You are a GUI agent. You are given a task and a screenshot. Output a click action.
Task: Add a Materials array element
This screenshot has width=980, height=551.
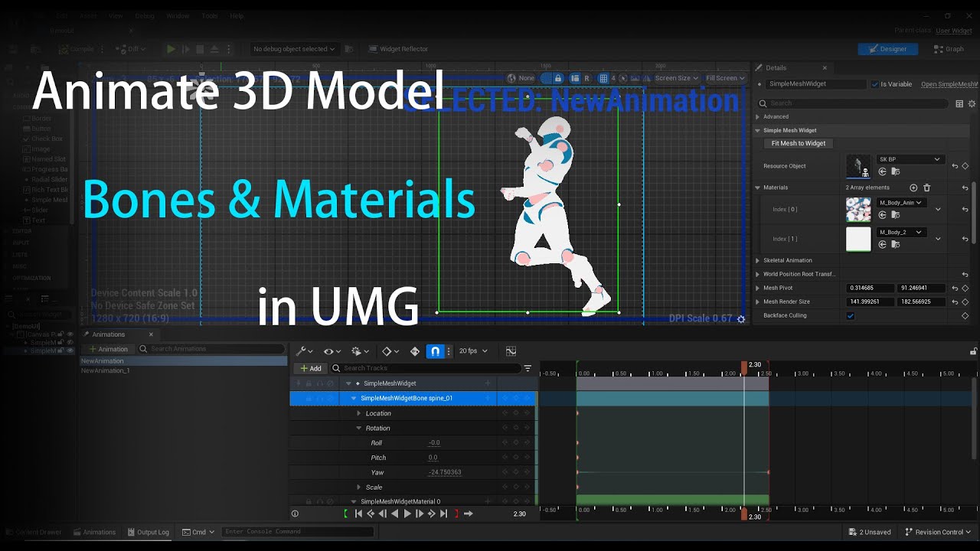tap(913, 187)
